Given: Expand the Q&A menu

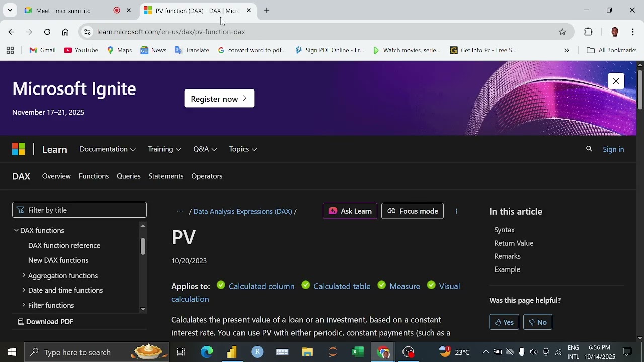Looking at the screenshot, I should click(x=205, y=149).
